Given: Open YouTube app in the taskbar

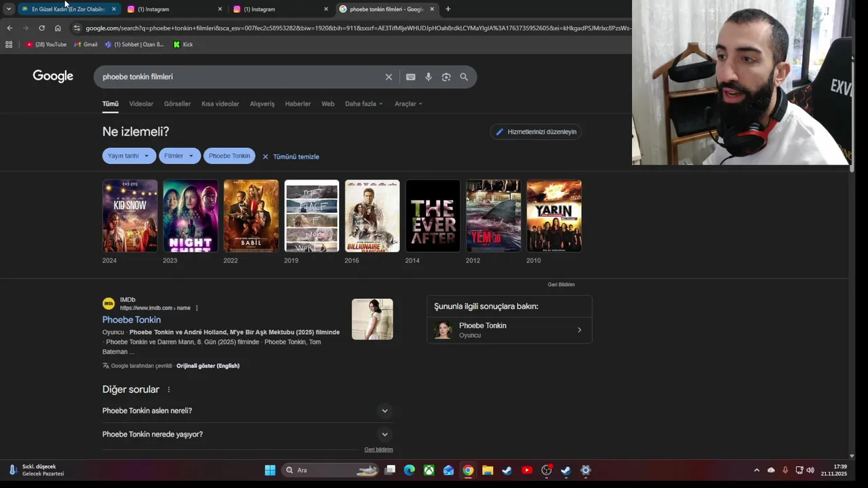Looking at the screenshot, I should point(527,470).
